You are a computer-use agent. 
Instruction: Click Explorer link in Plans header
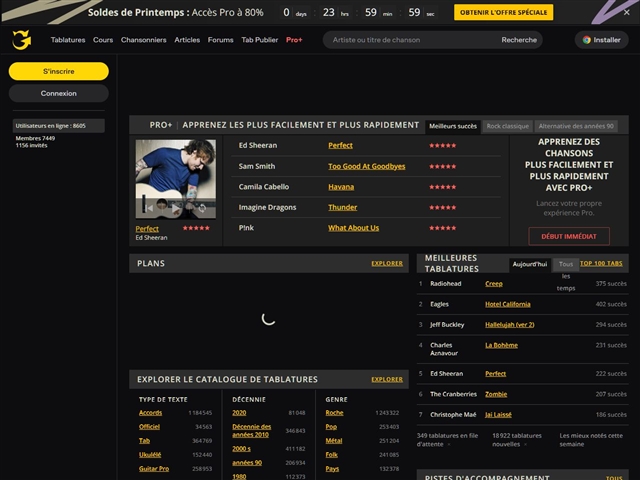point(387,263)
